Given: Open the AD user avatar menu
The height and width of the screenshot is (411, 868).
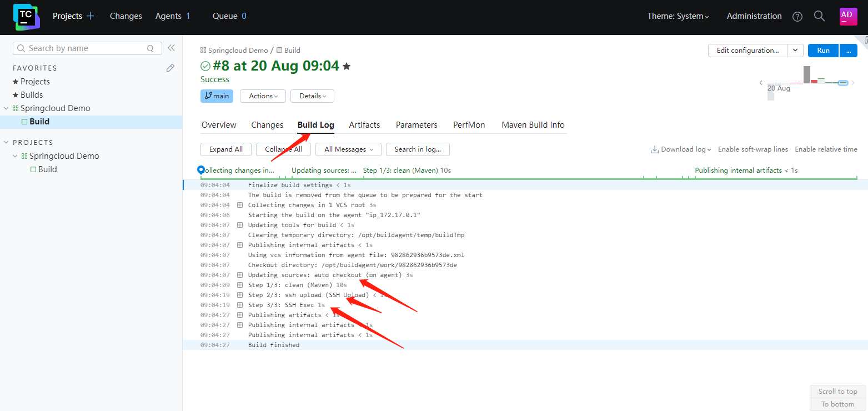Looking at the screenshot, I should pyautogui.click(x=848, y=16).
